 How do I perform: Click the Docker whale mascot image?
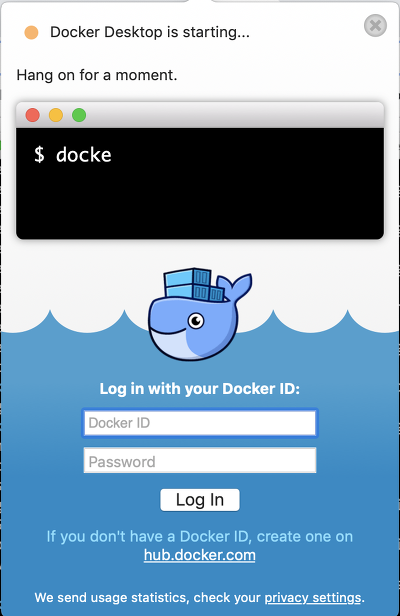200,314
